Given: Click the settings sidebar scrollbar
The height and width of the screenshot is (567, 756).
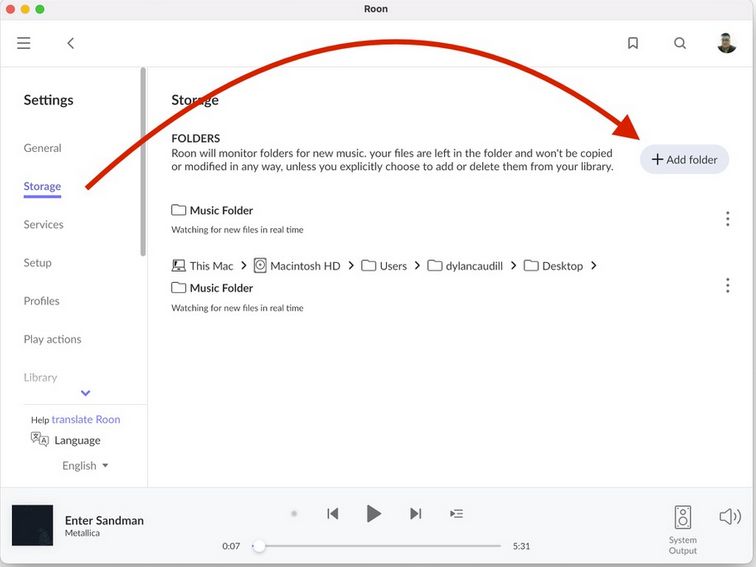Looking at the screenshot, I should [x=143, y=162].
